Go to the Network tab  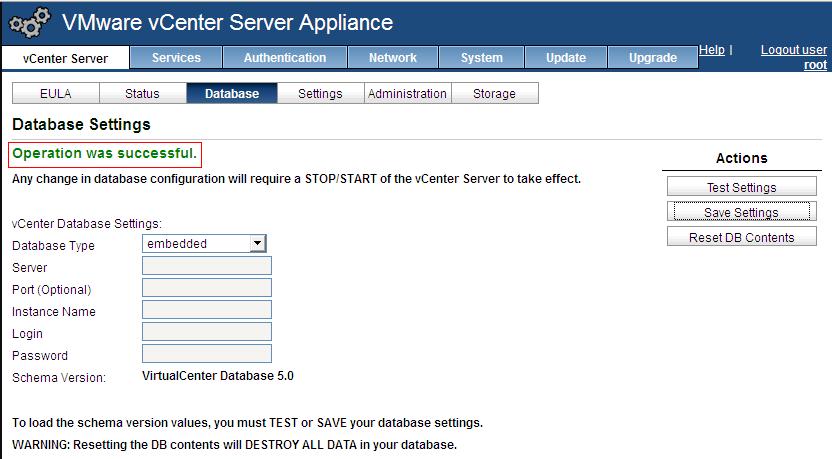point(393,57)
